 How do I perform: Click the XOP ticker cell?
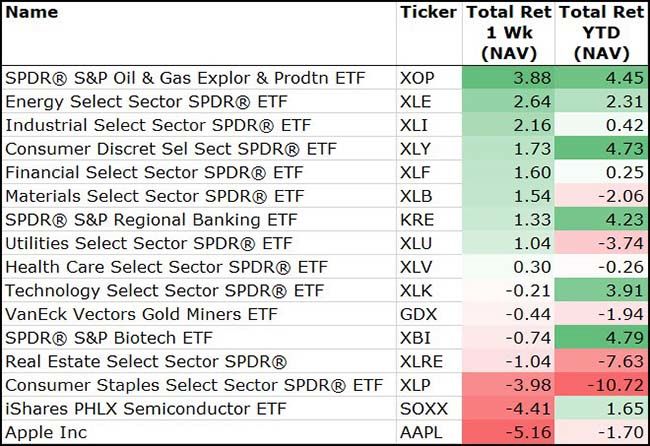coord(420,78)
